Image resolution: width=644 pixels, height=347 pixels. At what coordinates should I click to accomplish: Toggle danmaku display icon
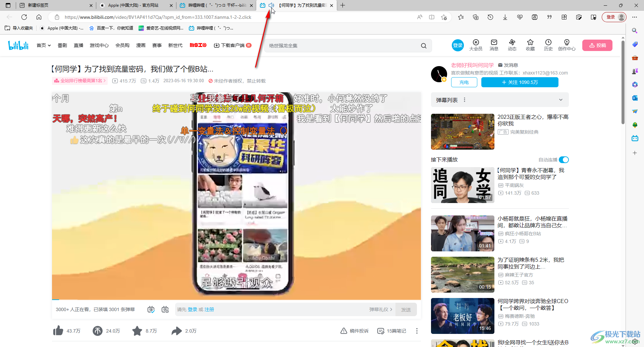click(151, 309)
